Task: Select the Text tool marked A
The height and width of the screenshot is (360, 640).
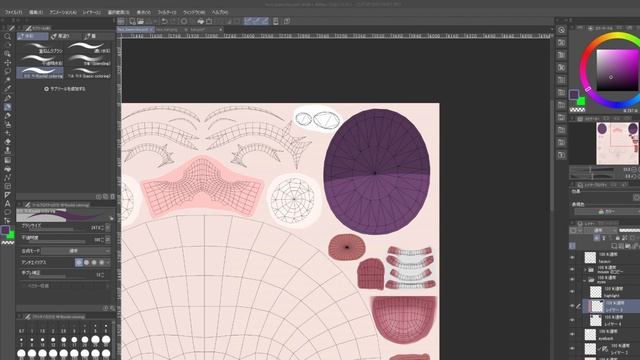Action: point(7,204)
